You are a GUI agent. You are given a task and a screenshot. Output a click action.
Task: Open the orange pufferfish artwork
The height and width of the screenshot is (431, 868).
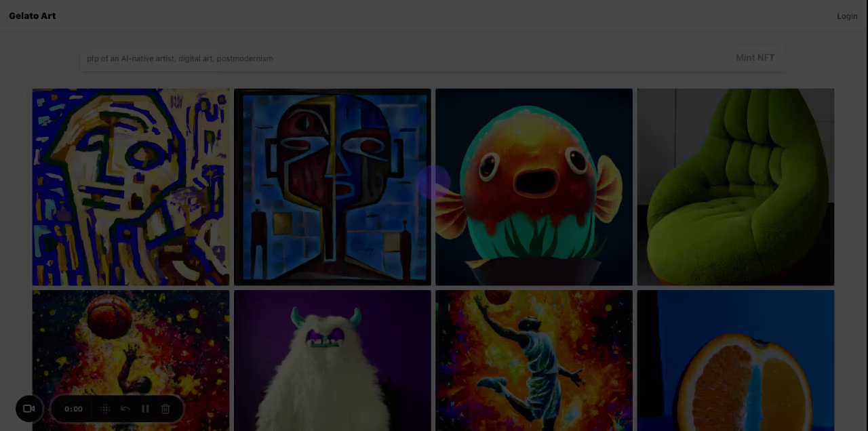pyautogui.click(x=534, y=187)
